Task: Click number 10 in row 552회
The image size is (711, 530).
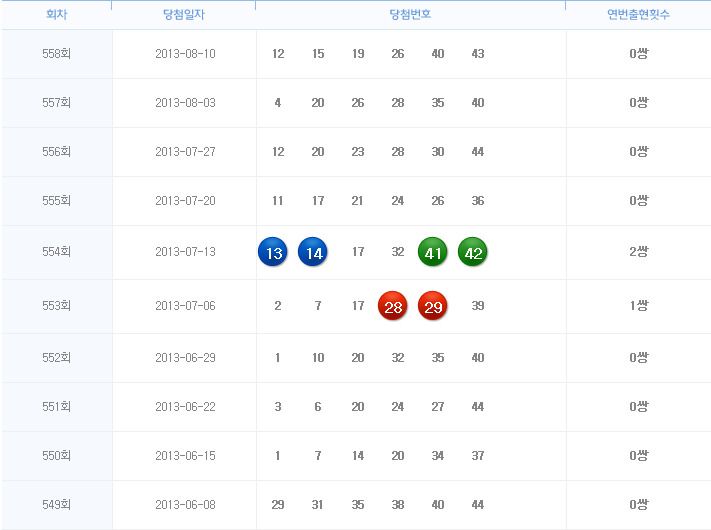Action: [318, 358]
